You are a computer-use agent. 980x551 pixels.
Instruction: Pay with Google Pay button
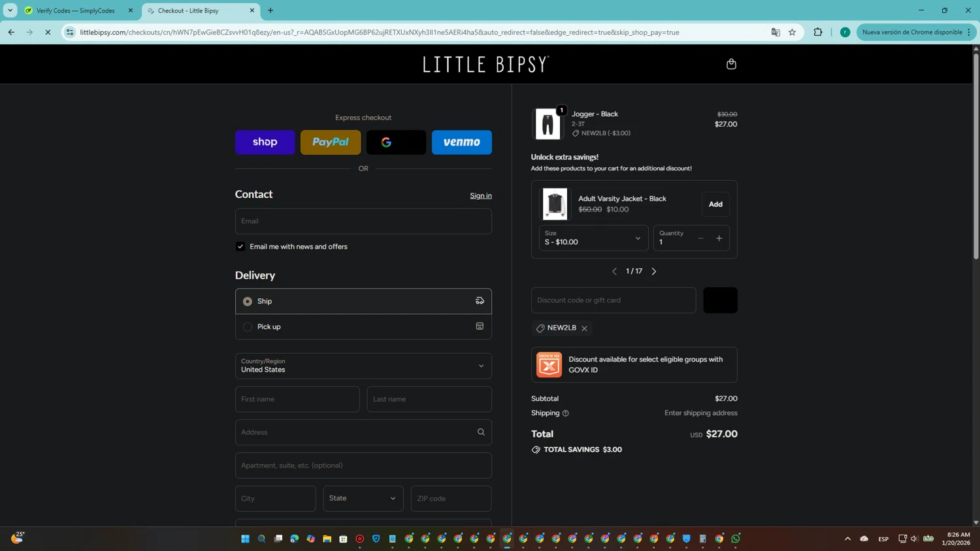396,142
